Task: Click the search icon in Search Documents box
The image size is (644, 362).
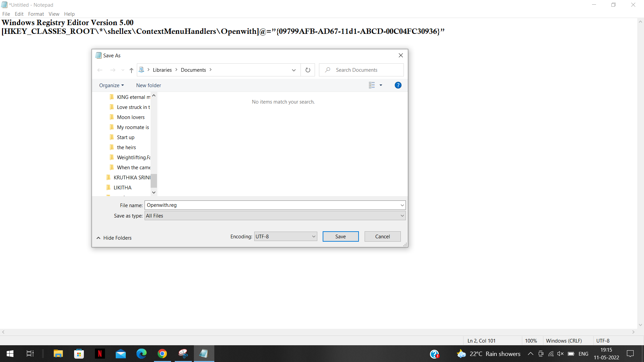Action: (327, 70)
